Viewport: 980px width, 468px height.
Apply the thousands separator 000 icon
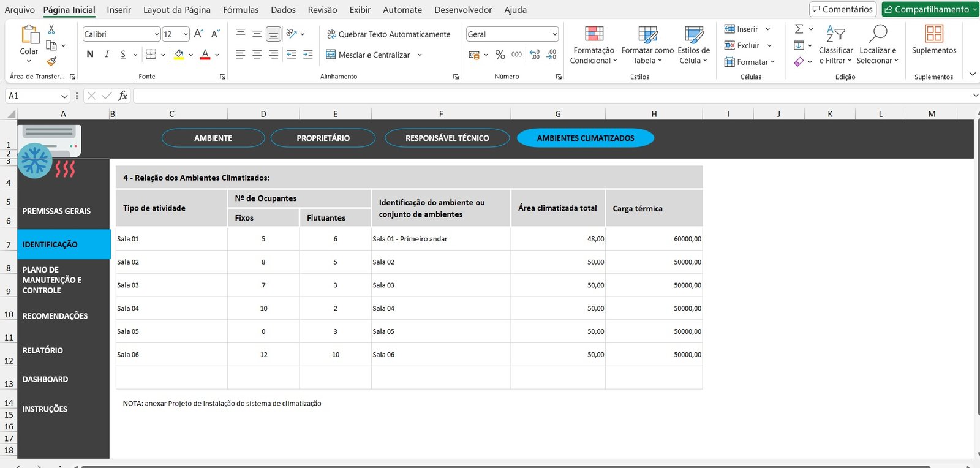pos(516,55)
